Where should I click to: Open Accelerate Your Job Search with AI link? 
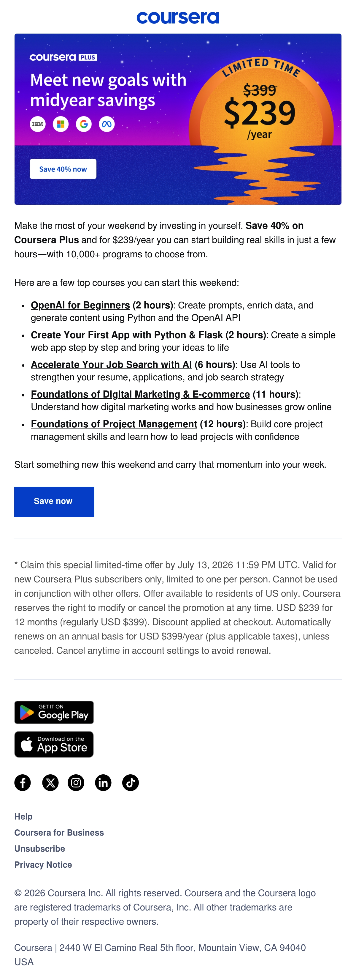click(x=111, y=365)
